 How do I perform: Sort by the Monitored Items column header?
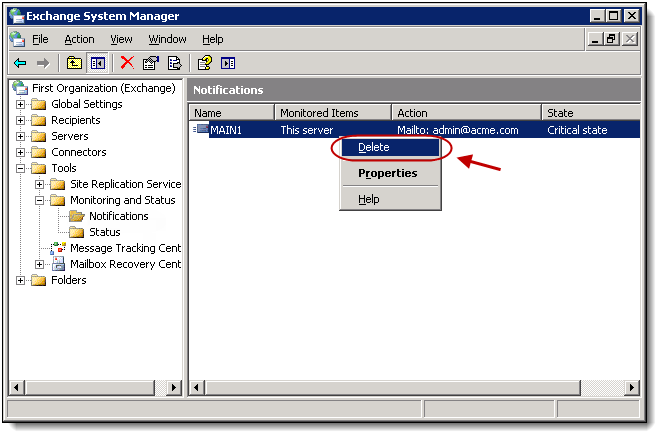point(333,113)
